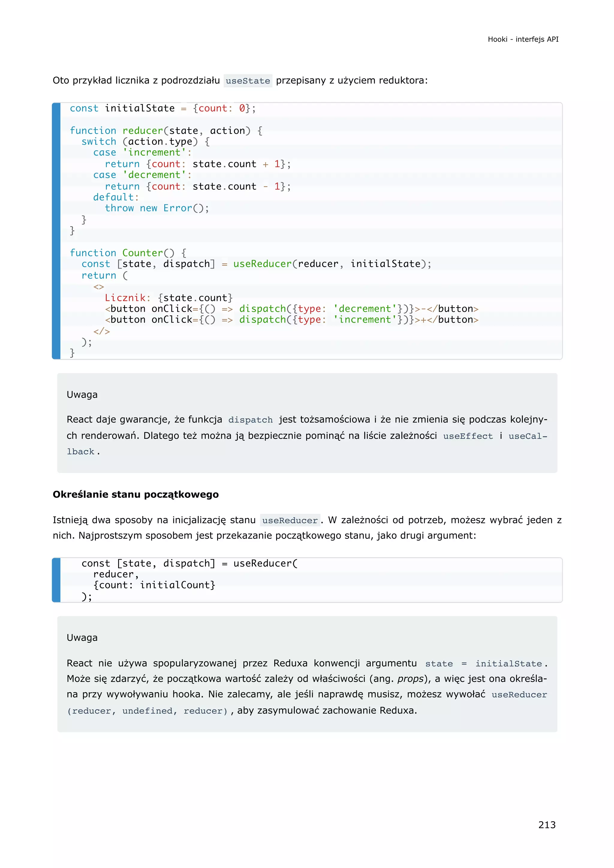
Task: Click the 'const initialState' code line
Action: (162, 108)
